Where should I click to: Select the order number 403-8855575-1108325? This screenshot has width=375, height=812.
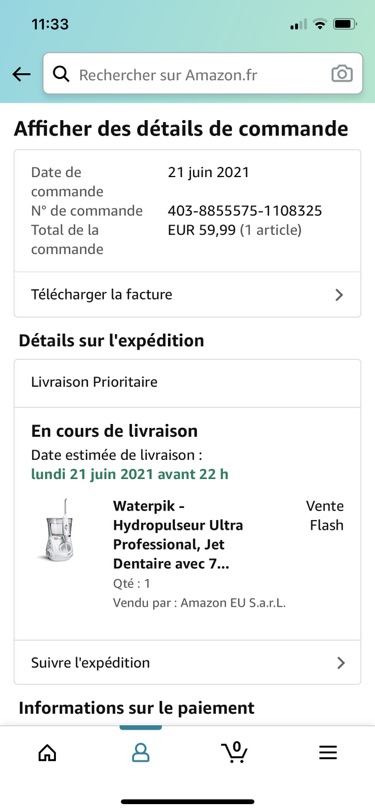click(245, 211)
